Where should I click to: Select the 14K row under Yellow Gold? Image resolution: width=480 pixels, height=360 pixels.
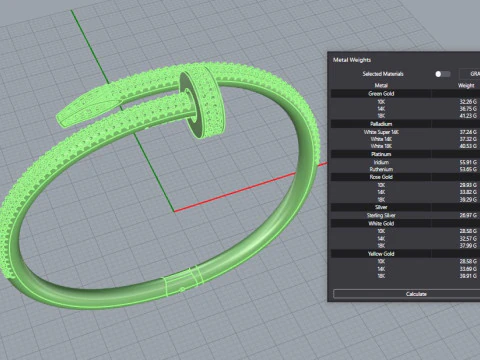tap(405, 269)
